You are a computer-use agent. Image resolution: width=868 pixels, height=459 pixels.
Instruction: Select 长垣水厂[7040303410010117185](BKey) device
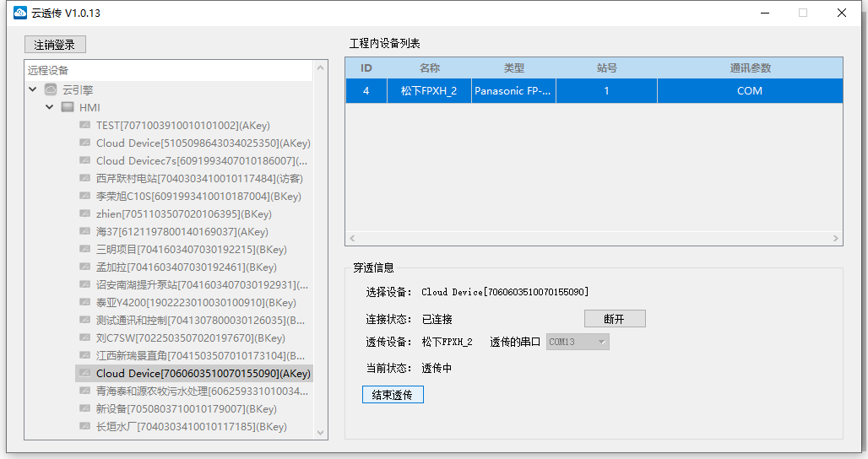pos(192,426)
